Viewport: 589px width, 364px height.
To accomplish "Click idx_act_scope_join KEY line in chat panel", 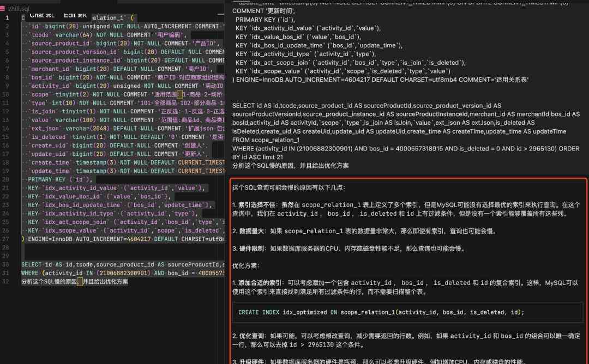I will pyautogui.click(x=351, y=63).
